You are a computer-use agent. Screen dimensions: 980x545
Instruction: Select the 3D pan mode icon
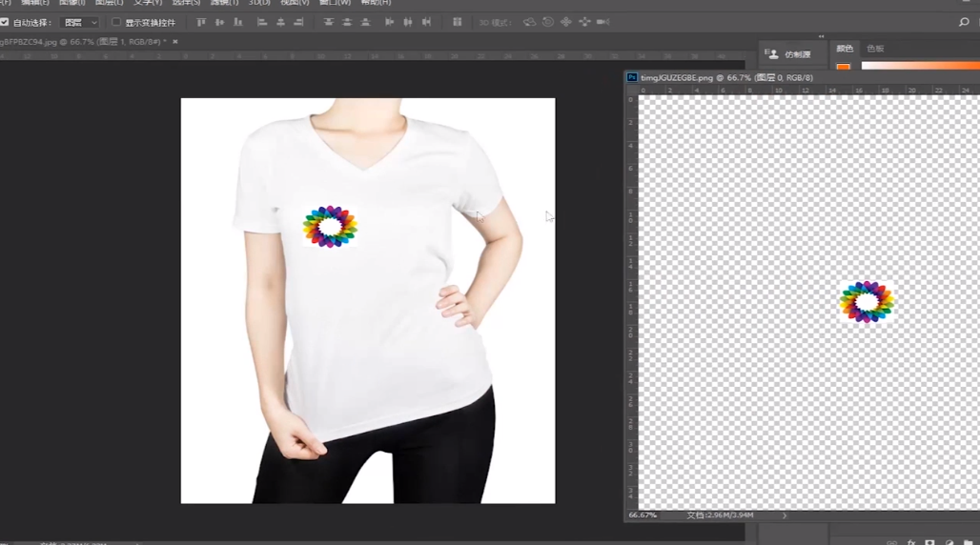[566, 22]
